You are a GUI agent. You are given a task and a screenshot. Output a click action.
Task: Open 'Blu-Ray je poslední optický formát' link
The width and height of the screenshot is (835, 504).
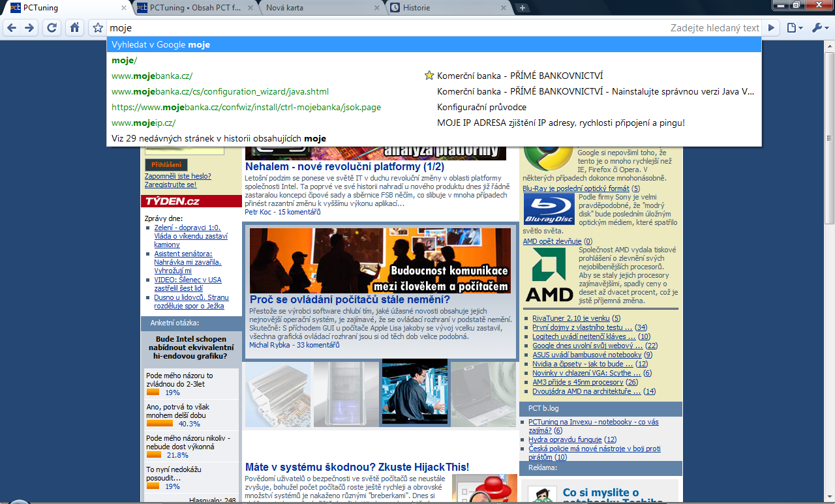[576, 188]
